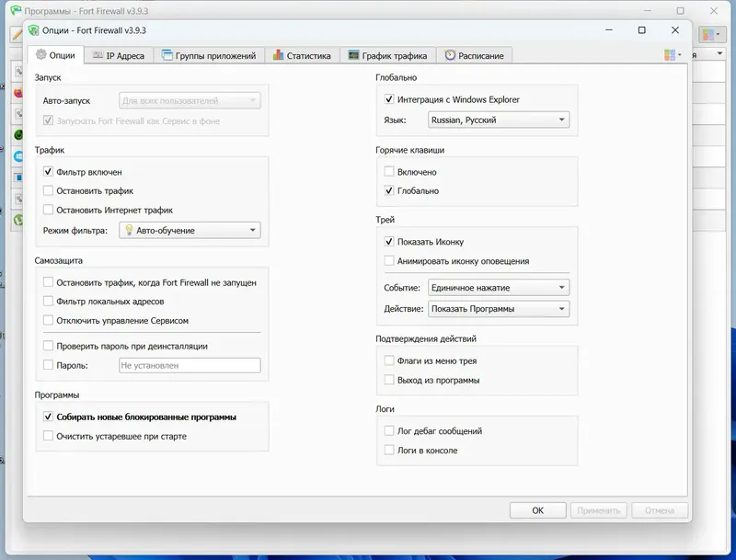The height and width of the screenshot is (560, 736).
Task: Enable Логи в консоле checkbox
Action: tap(388, 450)
